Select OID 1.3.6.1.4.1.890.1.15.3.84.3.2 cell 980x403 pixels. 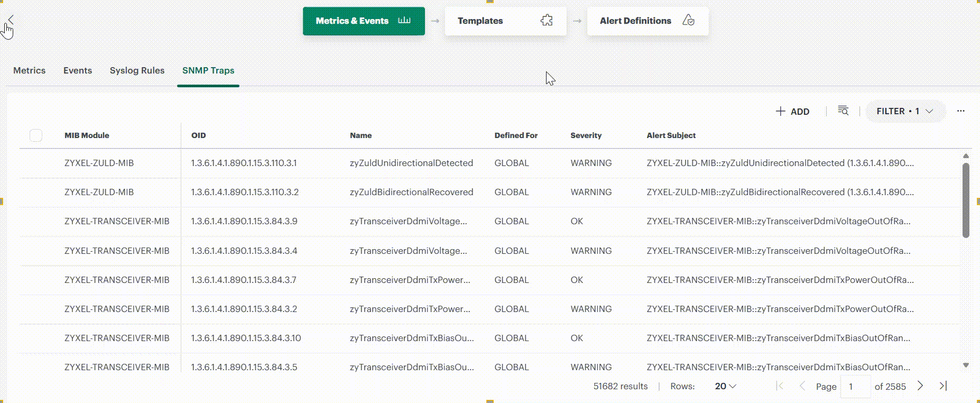tap(244, 309)
